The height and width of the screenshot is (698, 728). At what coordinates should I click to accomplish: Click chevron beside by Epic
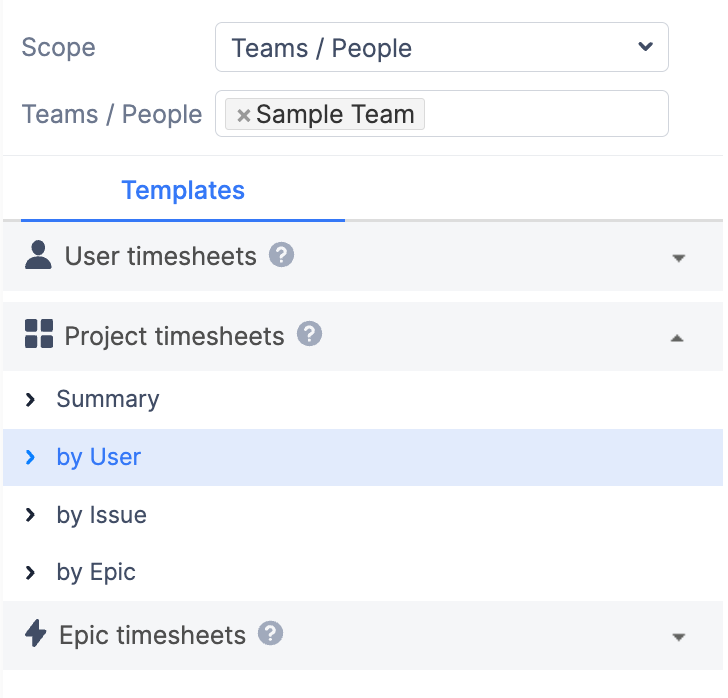pyautogui.click(x=30, y=573)
